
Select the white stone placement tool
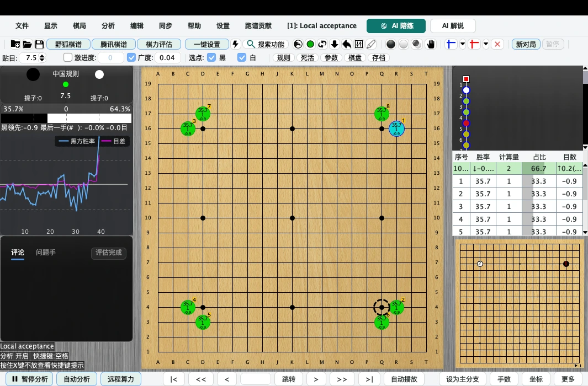(404, 44)
